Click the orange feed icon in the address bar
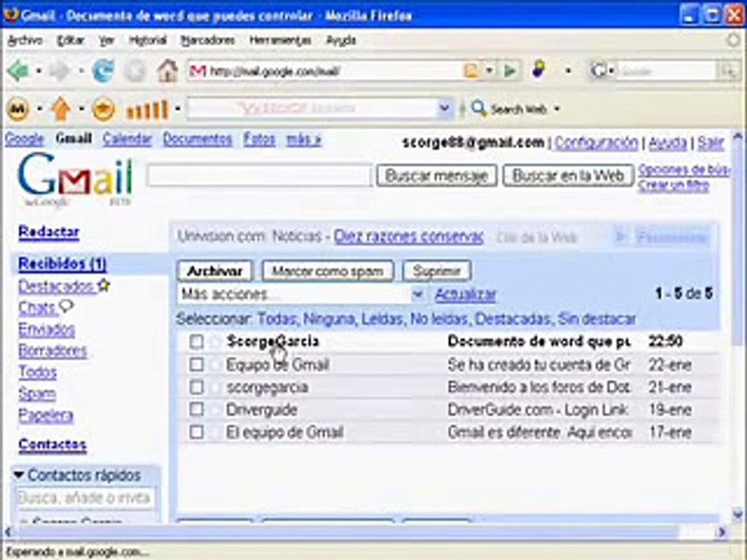 [471, 71]
